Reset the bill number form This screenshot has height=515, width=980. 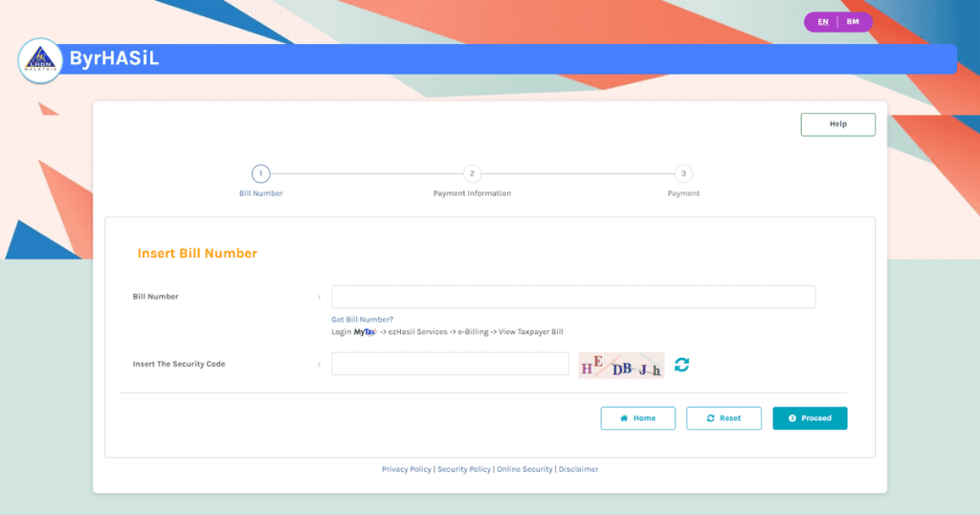click(x=724, y=418)
